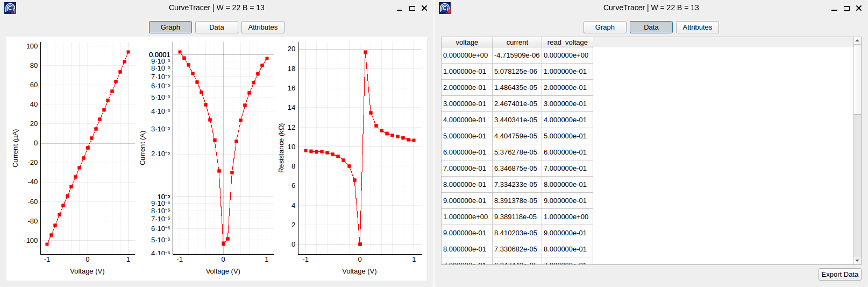
Task: Close the left CurveTracer window
Action: pos(424,8)
